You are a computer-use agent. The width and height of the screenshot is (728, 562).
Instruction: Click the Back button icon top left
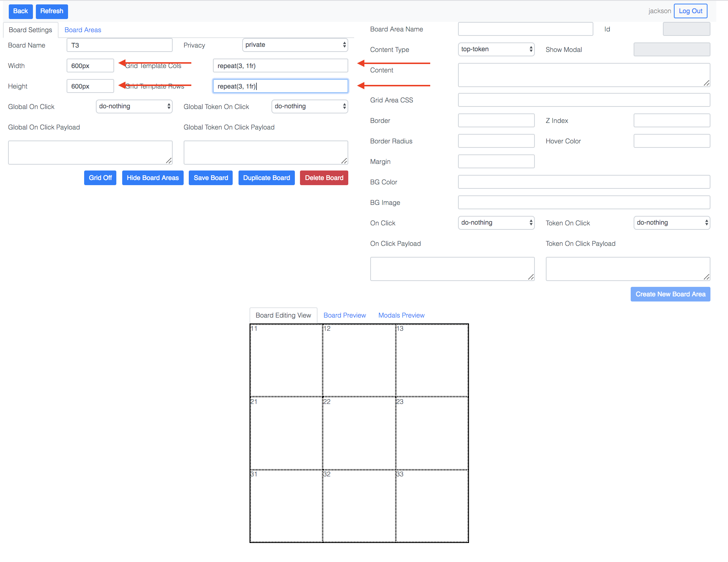[19, 10]
